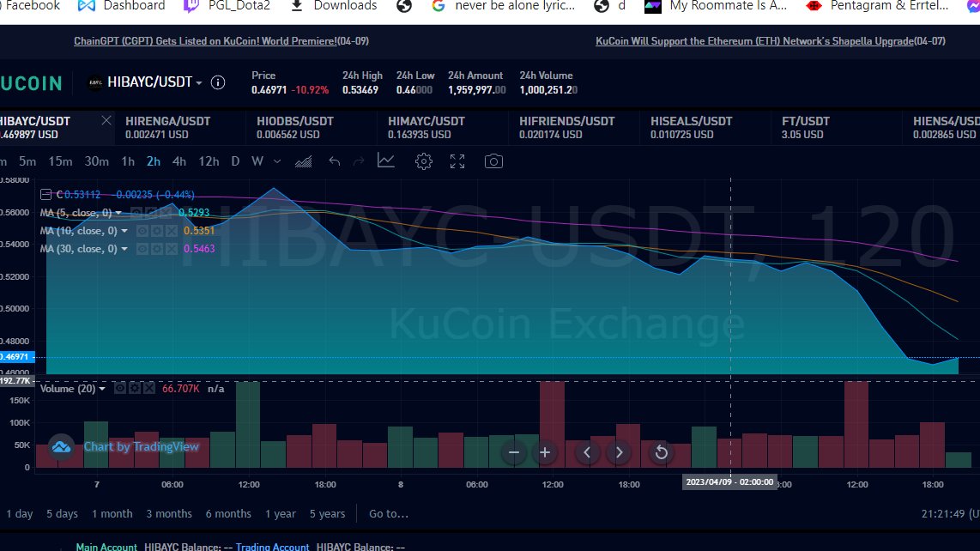980x551 pixels.
Task: Open chart settings gear
Action: coord(424,161)
